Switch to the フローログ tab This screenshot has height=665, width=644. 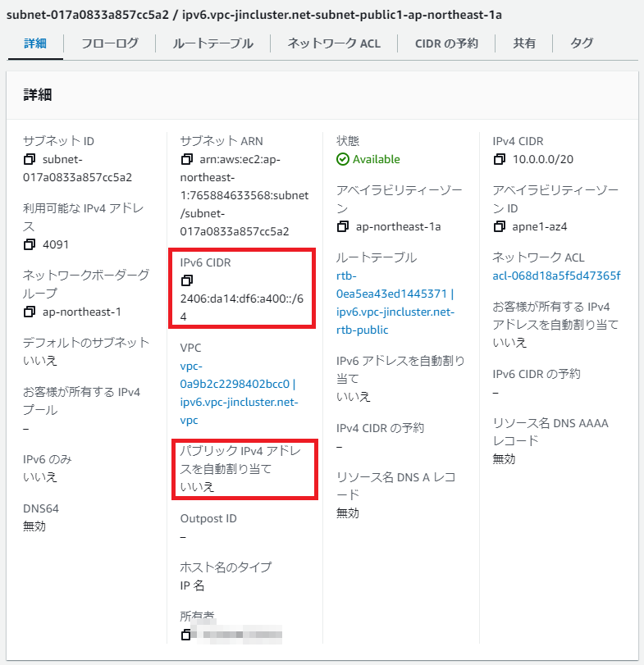pos(109,43)
